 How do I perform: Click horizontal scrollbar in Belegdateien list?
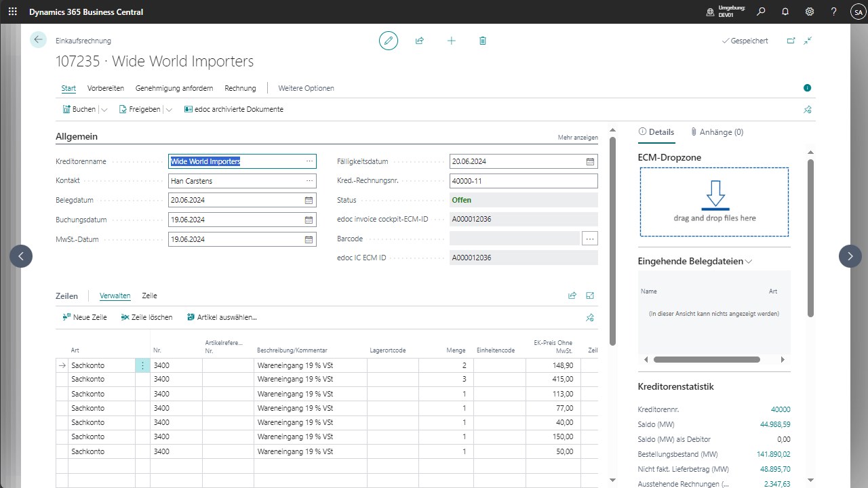pyautogui.click(x=707, y=360)
